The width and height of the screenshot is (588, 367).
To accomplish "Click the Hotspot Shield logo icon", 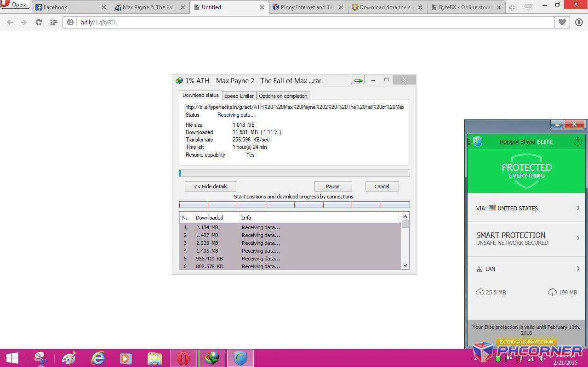I will (478, 141).
